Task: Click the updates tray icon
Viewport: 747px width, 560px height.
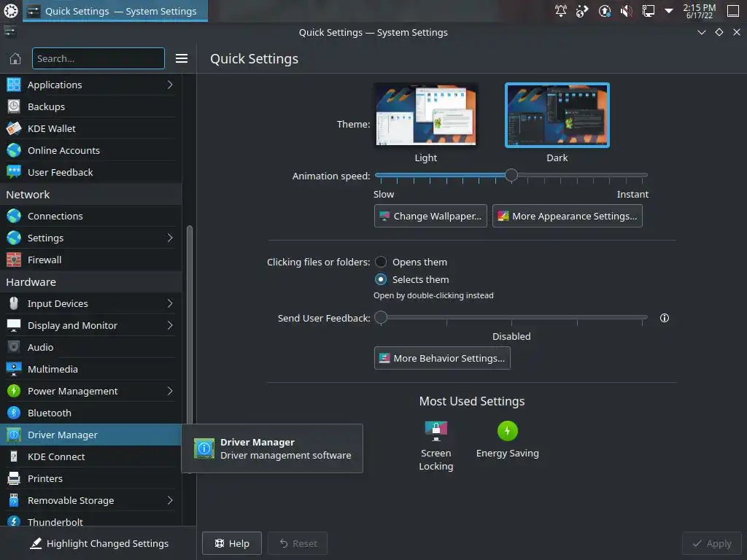Action: [605, 10]
